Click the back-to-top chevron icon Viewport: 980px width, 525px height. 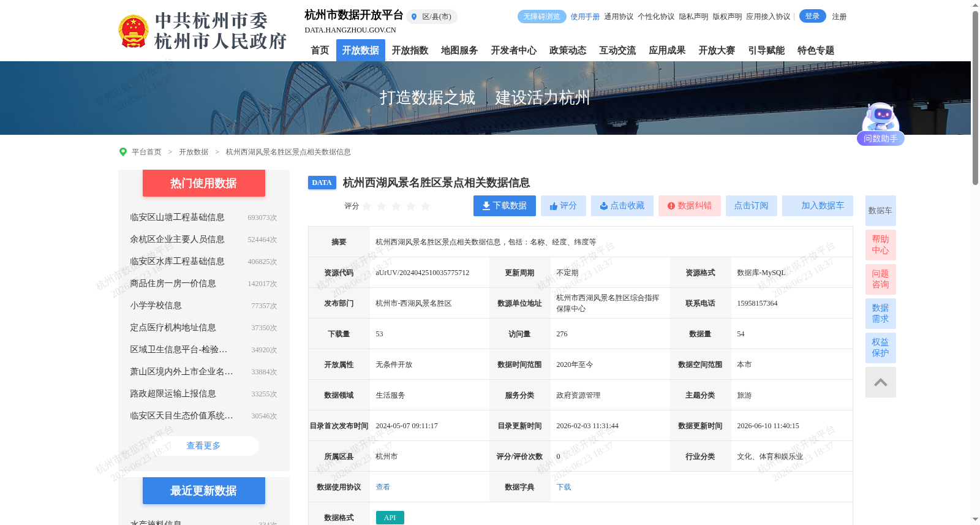[881, 382]
